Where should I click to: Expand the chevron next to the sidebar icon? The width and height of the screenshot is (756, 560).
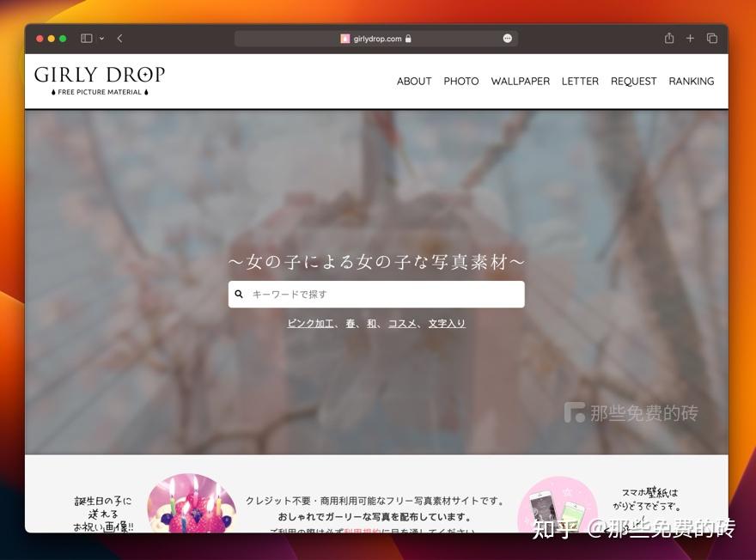click(100, 38)
